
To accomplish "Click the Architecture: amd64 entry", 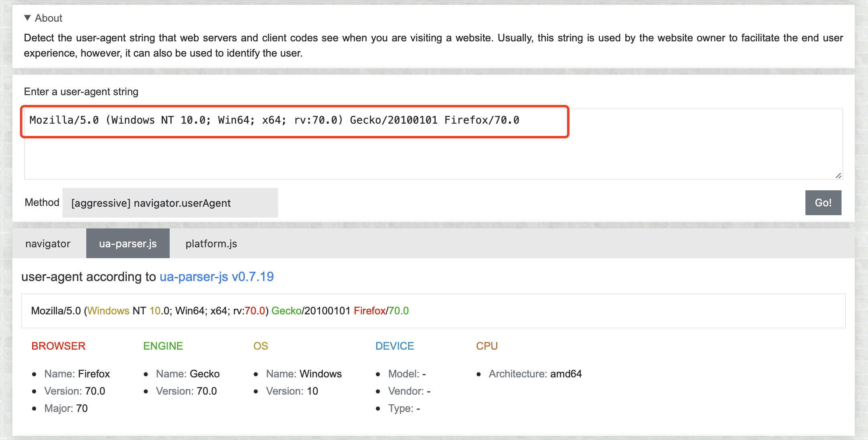I will (535, 374).
